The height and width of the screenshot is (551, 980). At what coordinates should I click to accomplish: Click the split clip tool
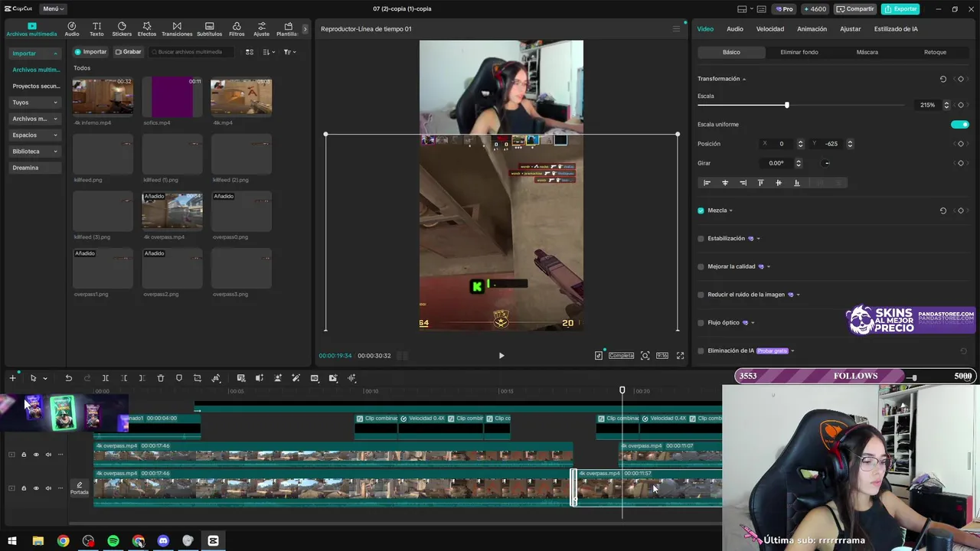(x=106, y=378)
